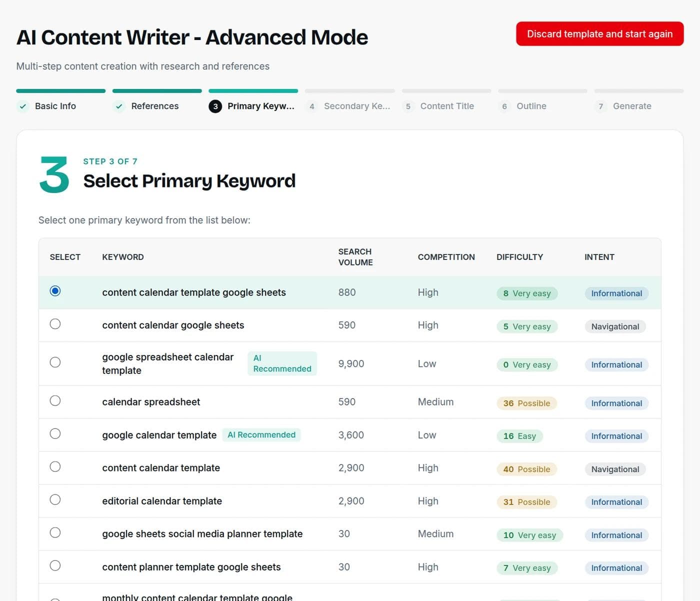Click the Primary Keyword progress bar
This screenshot has height=601, width=700.
pyautogui.click(x=253, y=91)
